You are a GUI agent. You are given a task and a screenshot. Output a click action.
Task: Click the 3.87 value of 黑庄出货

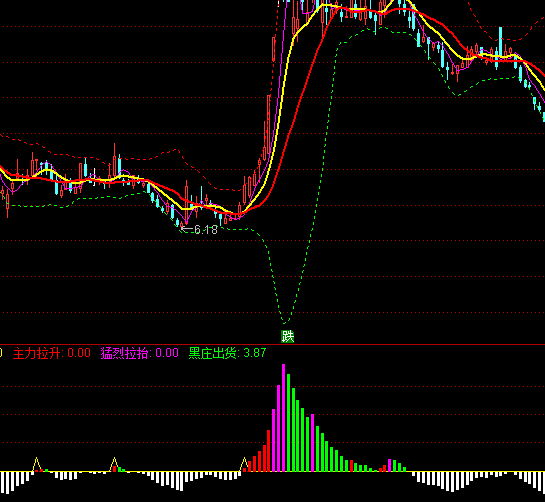255,353
